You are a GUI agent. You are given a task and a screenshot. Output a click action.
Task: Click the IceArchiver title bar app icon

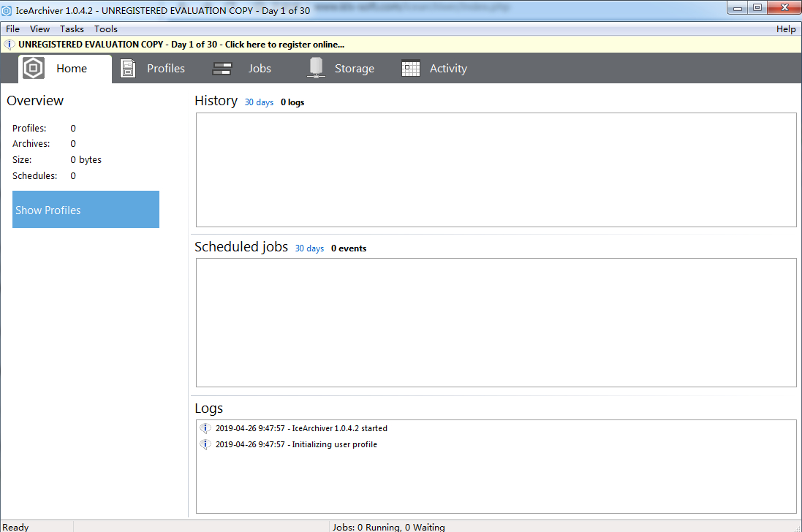tap(7, 11)
